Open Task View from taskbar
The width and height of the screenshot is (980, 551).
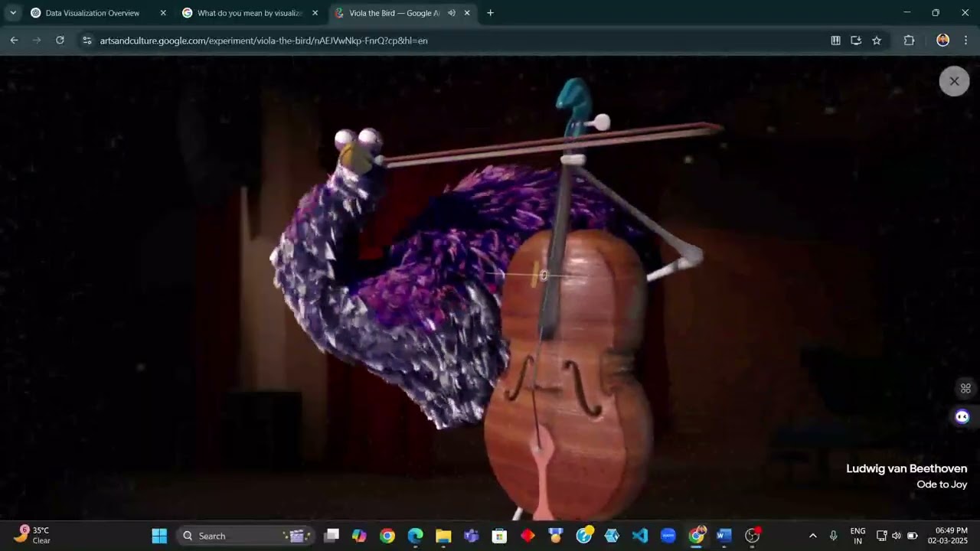click(x=332, y=536)
